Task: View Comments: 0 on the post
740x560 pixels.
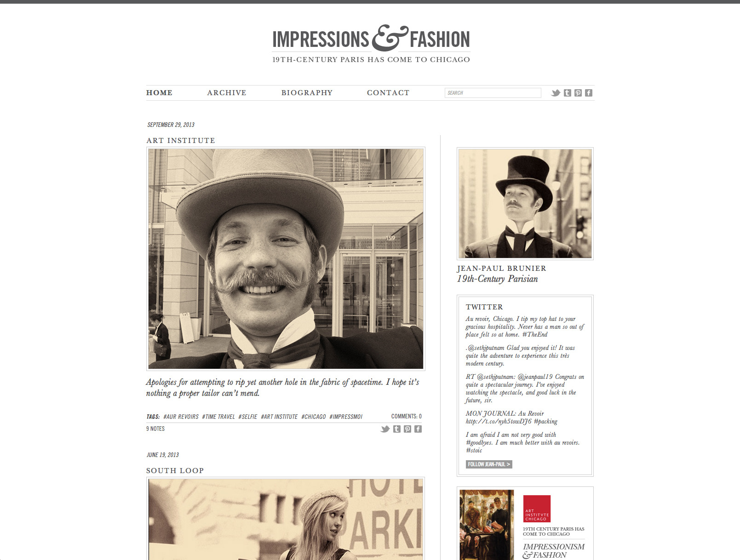Action: point(407,416)
